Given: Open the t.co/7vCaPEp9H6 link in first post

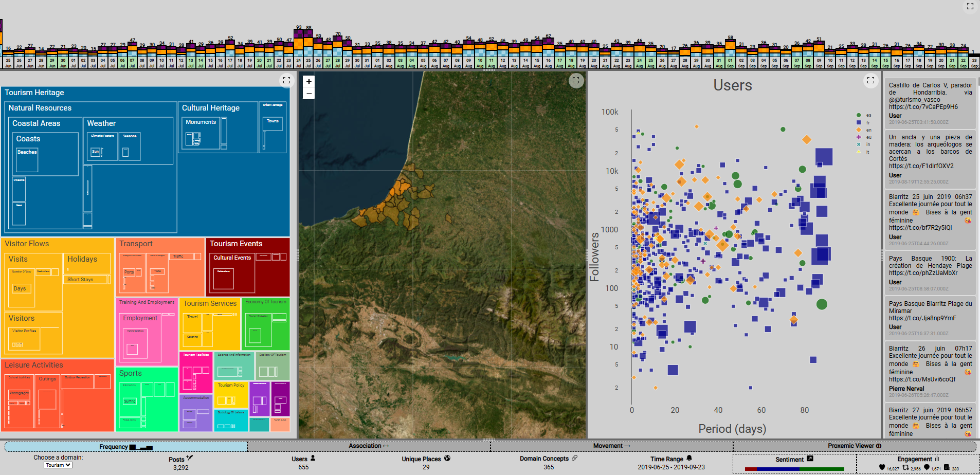Looking at the screenshot, I should (x=923, y=107).
